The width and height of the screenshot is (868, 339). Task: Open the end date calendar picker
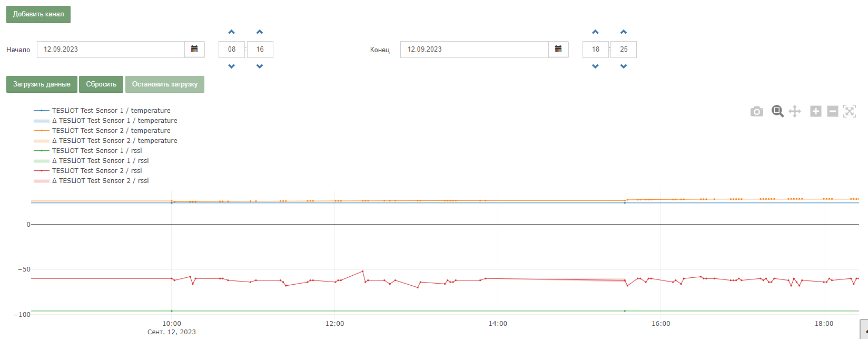click(558, 50)
